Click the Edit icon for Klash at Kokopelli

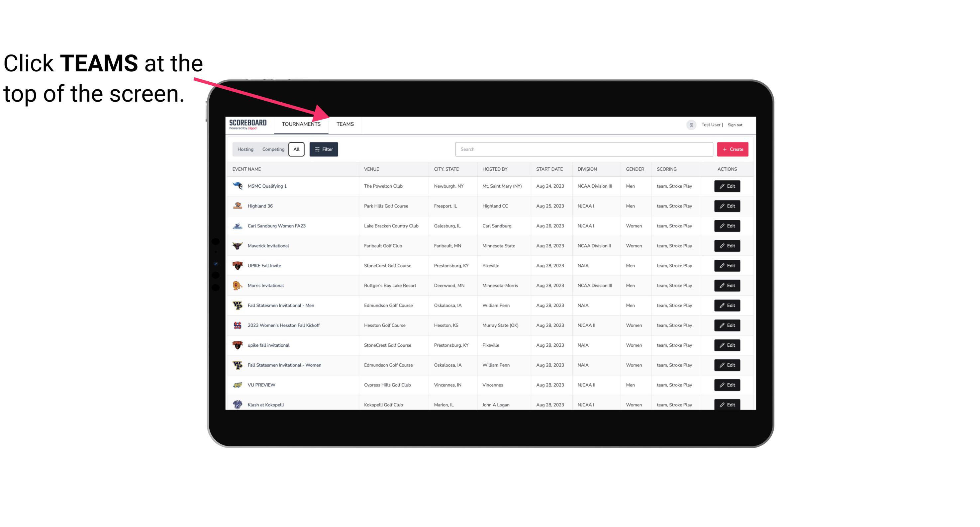727,404
